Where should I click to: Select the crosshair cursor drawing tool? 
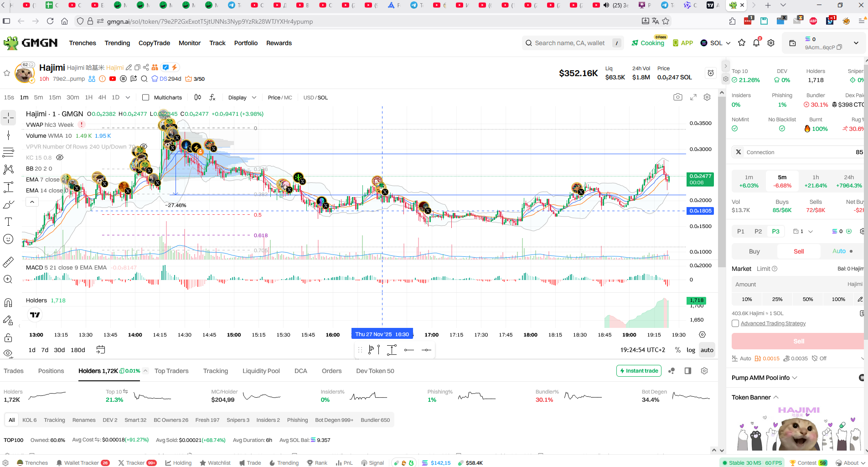[8, 118]
